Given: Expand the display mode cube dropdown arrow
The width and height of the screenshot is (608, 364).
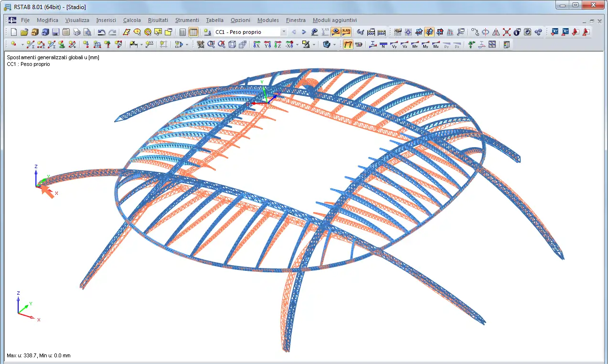Looking at the screenshot, I should click(x=334, y=45).
